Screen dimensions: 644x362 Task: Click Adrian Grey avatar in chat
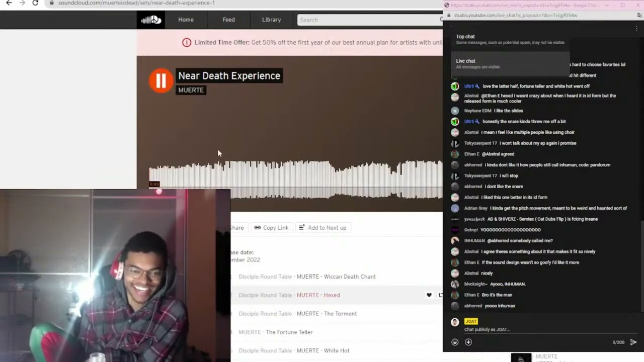[x=455, y=208]
